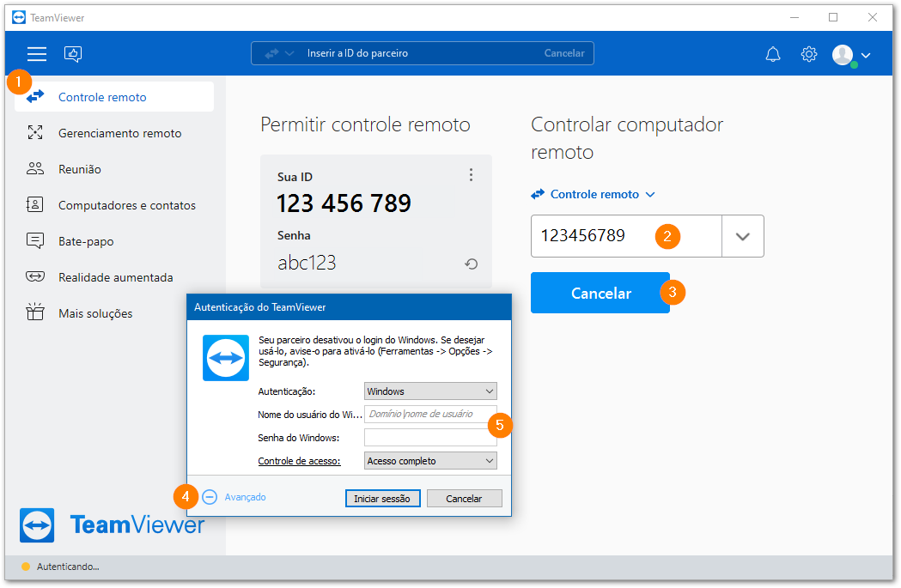The height and width of the screenshot is (588, 901).
Task: Minimize the TeamViewer window
Action: tap(794, 18)
